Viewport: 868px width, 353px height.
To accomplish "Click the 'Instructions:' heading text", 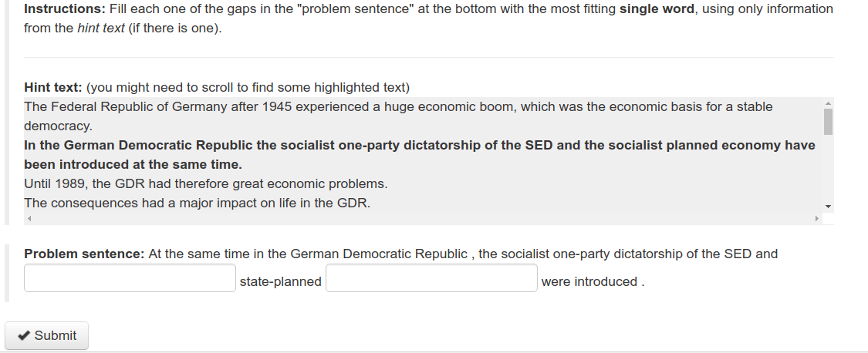I will coord(65,9).
